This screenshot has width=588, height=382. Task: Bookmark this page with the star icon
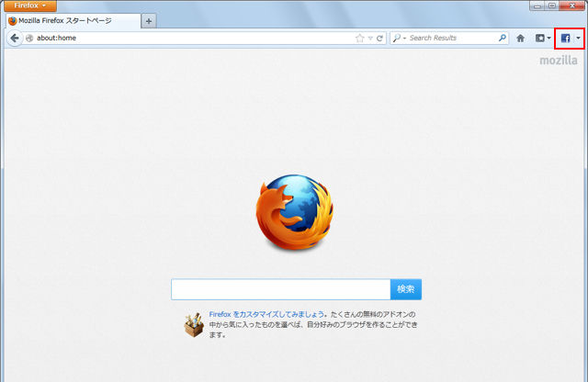(359, 38)
